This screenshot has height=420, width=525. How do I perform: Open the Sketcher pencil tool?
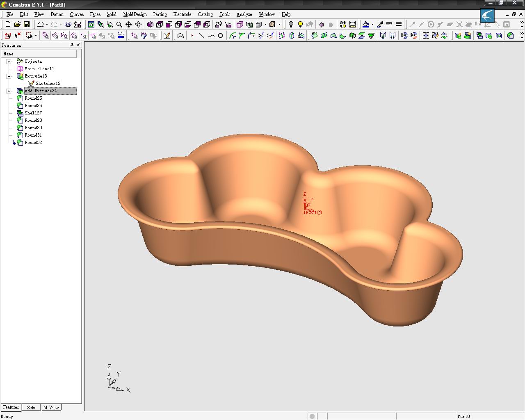pos(167,36)
